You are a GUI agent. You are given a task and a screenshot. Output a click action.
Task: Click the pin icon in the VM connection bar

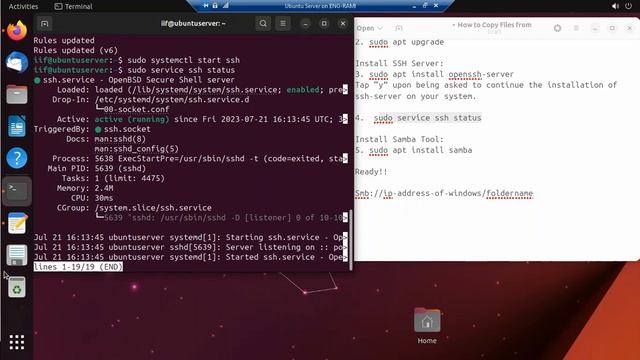pyautogui.click(x=206, y=6)
